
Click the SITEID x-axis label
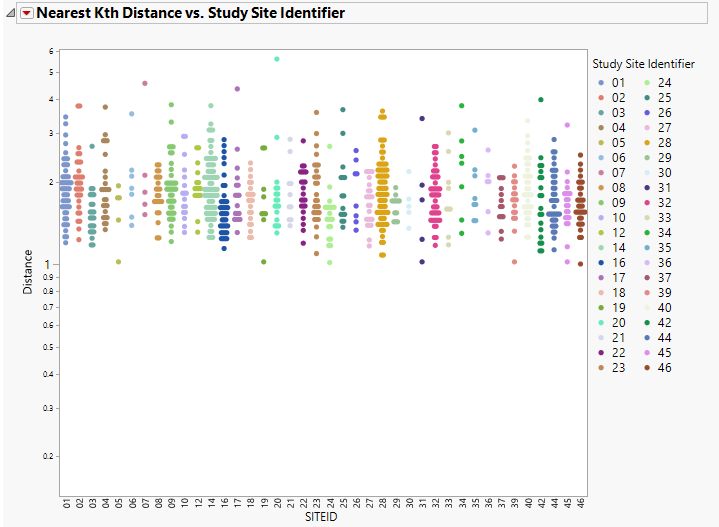pos(321,517)
